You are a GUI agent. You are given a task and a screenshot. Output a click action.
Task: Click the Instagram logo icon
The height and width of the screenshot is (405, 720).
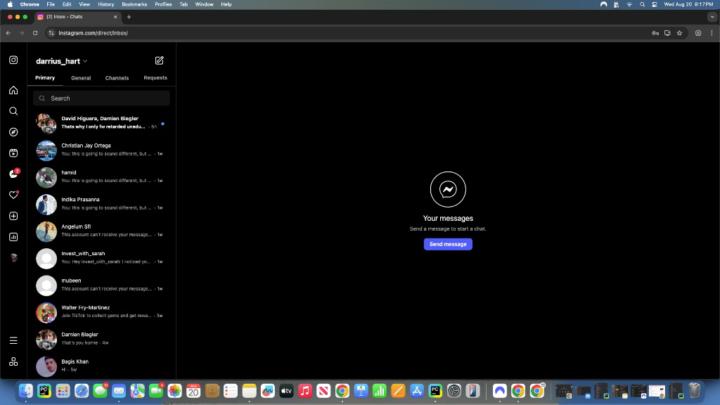pos(13,60)
